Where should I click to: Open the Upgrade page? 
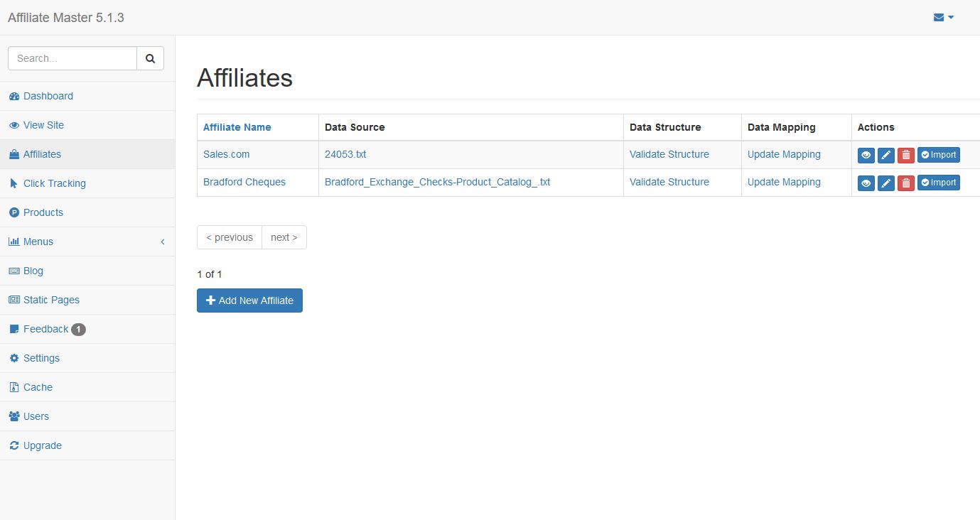[x=87, y=445]
